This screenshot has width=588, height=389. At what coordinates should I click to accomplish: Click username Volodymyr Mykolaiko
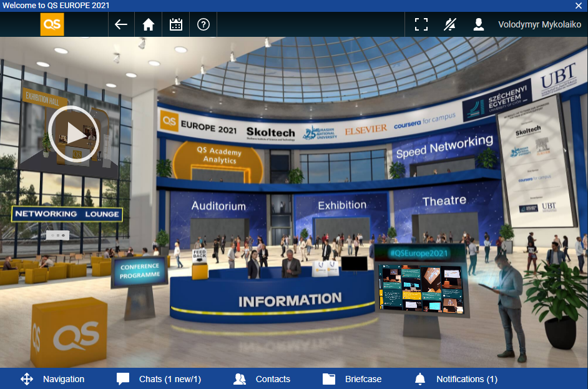point(539,24)
